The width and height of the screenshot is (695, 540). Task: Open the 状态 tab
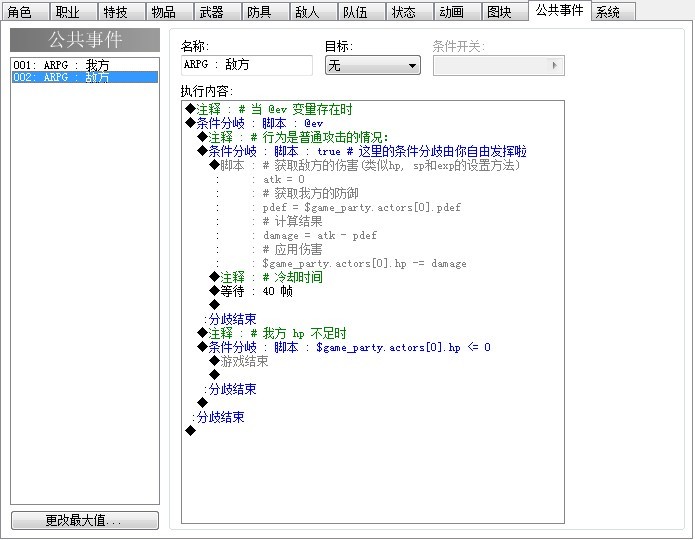click(410, 12)
